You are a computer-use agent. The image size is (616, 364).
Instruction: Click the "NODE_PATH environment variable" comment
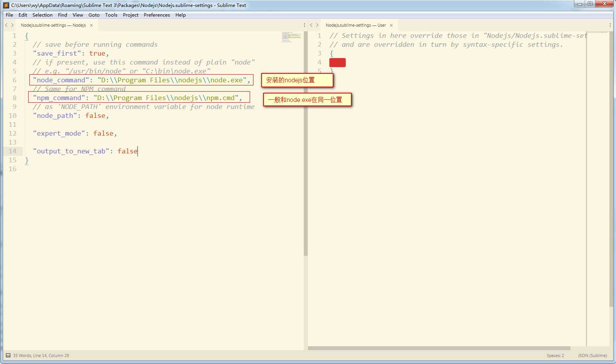tap(144, 107)
